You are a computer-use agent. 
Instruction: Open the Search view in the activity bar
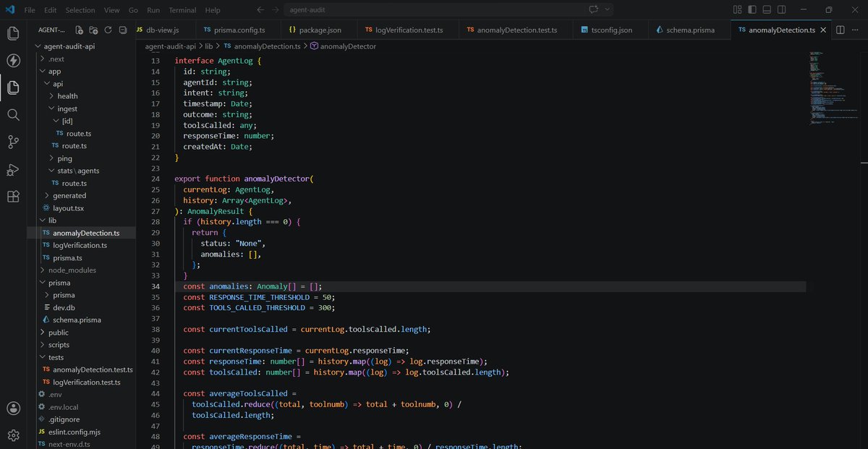point(12,114)
